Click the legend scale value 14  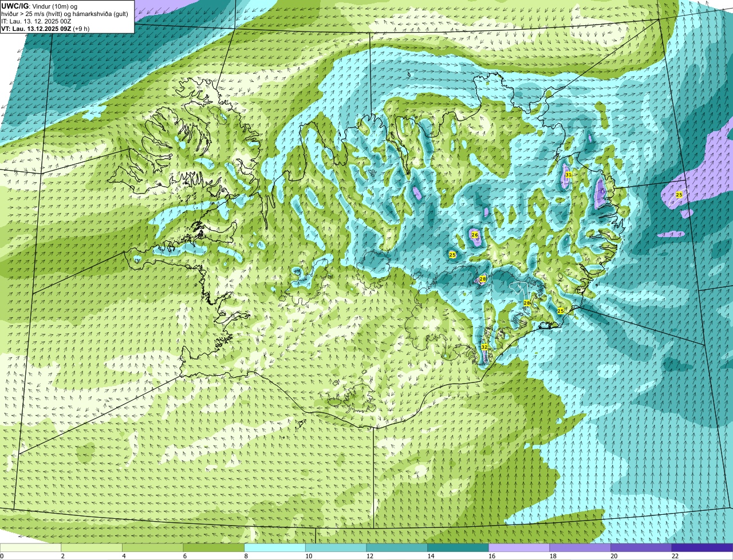[x=431, y=556]
